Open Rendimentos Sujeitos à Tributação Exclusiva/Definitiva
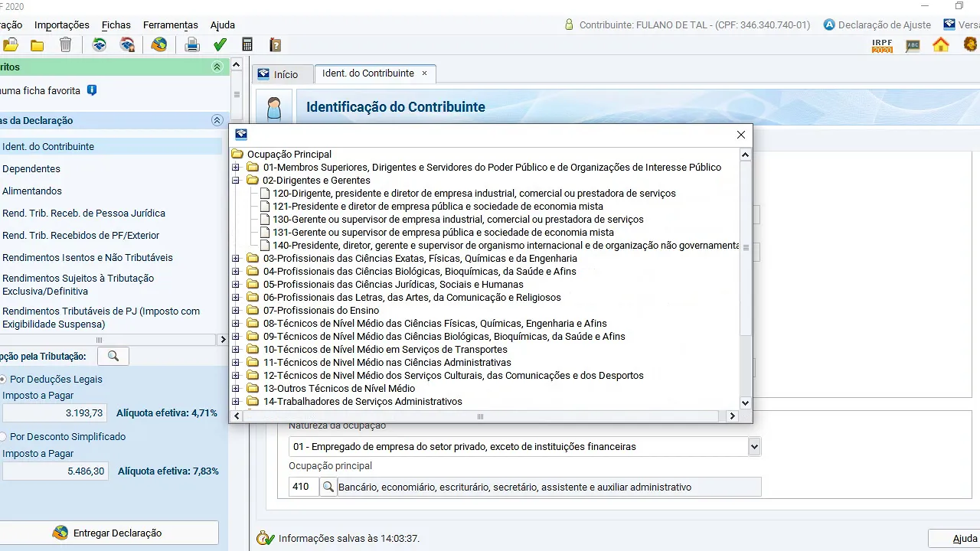 point(78,284)
